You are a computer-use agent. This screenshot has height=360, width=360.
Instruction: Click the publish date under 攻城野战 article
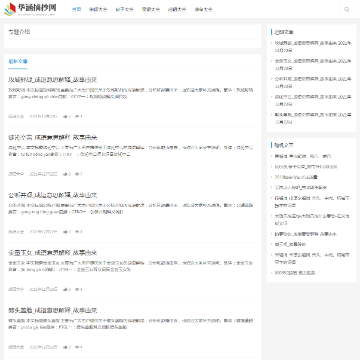(44, 116)
